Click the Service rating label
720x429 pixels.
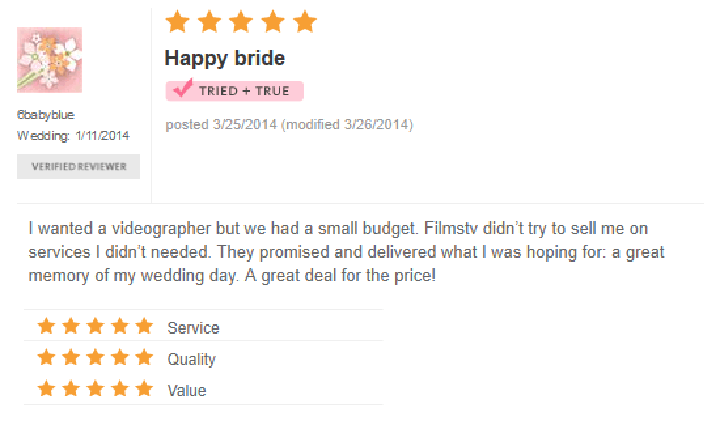click(x=193, y=328)
